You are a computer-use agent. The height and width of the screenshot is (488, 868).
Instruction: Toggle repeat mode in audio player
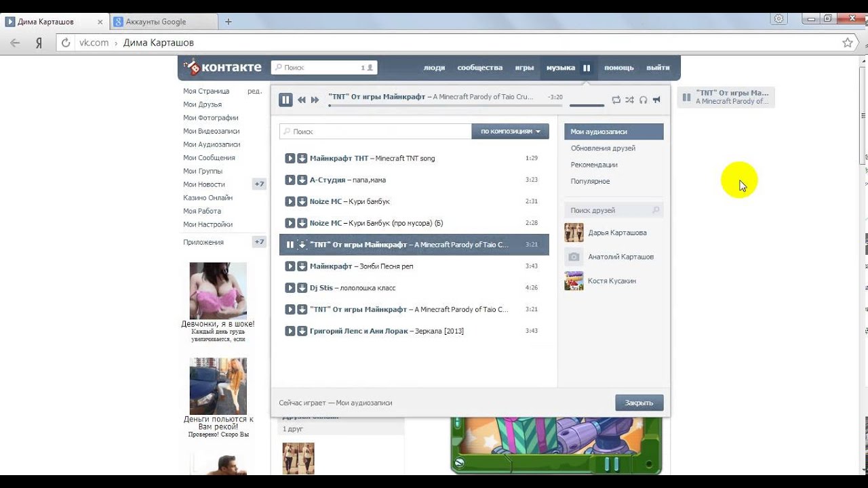pos(616,100)
